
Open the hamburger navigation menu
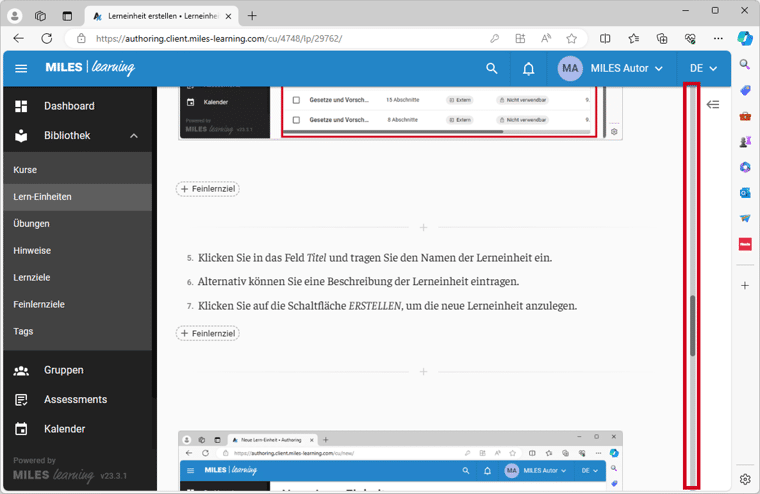[21, 69]
